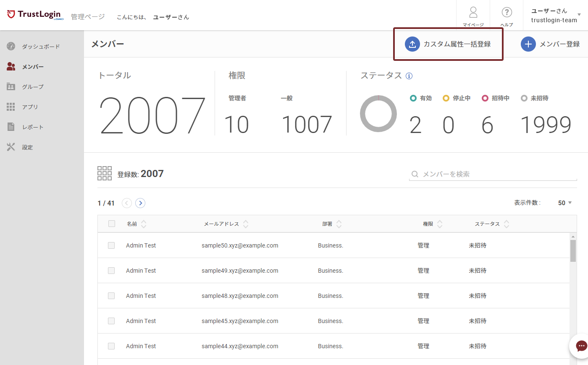Click email sample49.xyz@example.com

pos(240,271)
